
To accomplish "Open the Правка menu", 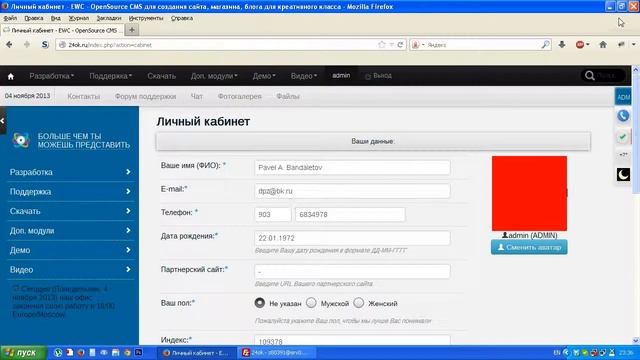I will (x=33, y=18).
